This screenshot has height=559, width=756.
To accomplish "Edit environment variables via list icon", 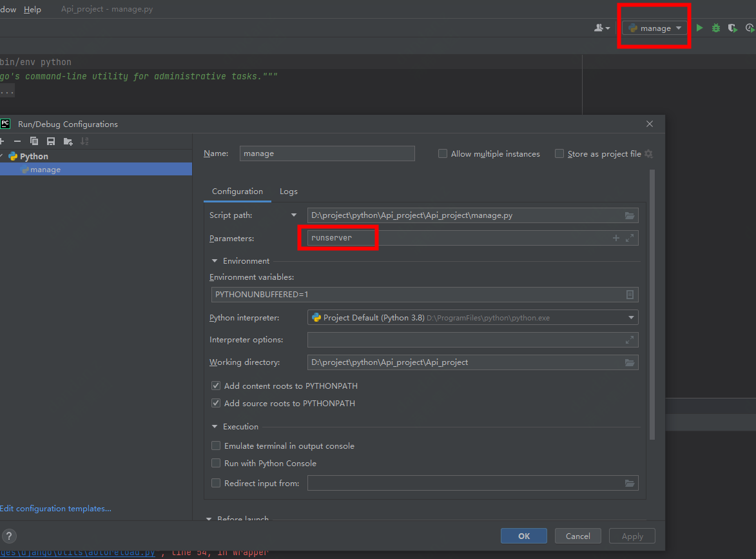I will coord(630,295).
